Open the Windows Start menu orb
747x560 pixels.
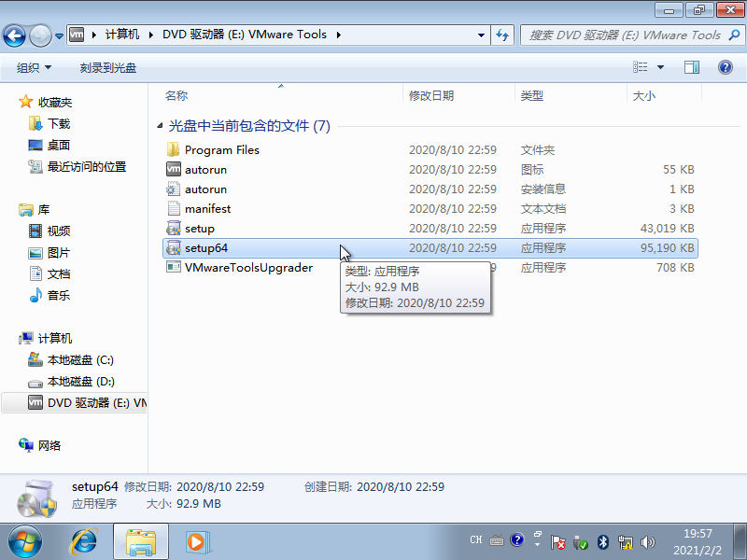(x=25, y=542)
